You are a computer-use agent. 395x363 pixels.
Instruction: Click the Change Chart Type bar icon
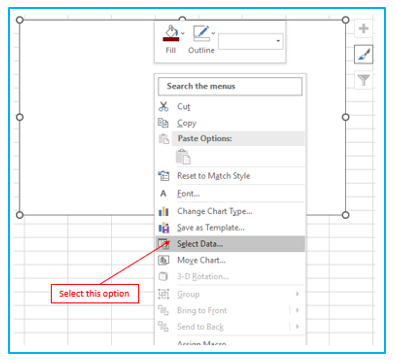click(163, 211)
